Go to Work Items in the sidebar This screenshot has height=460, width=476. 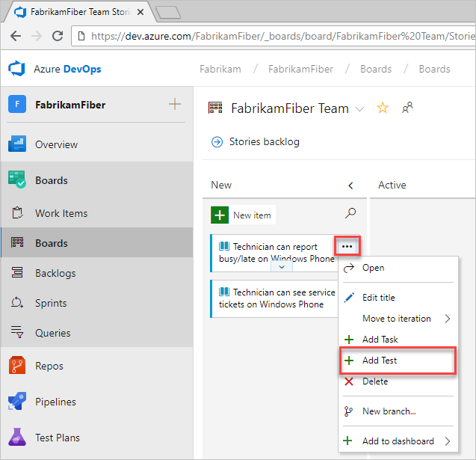click(x=96, y=213)
